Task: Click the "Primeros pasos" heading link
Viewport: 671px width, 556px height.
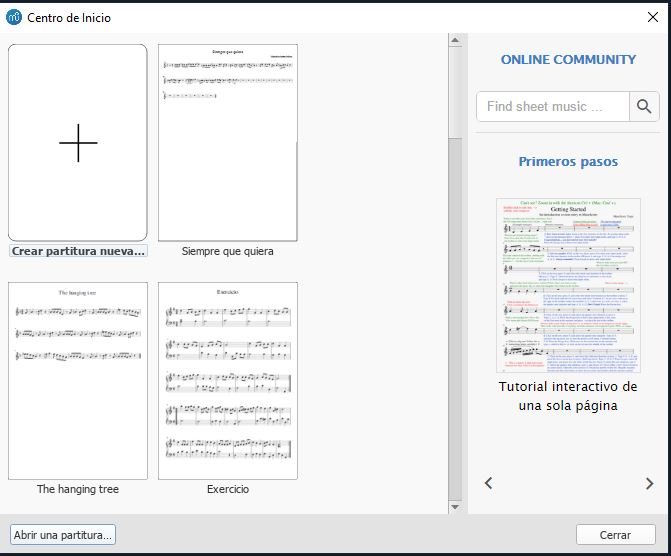Action: coord(568,161)
